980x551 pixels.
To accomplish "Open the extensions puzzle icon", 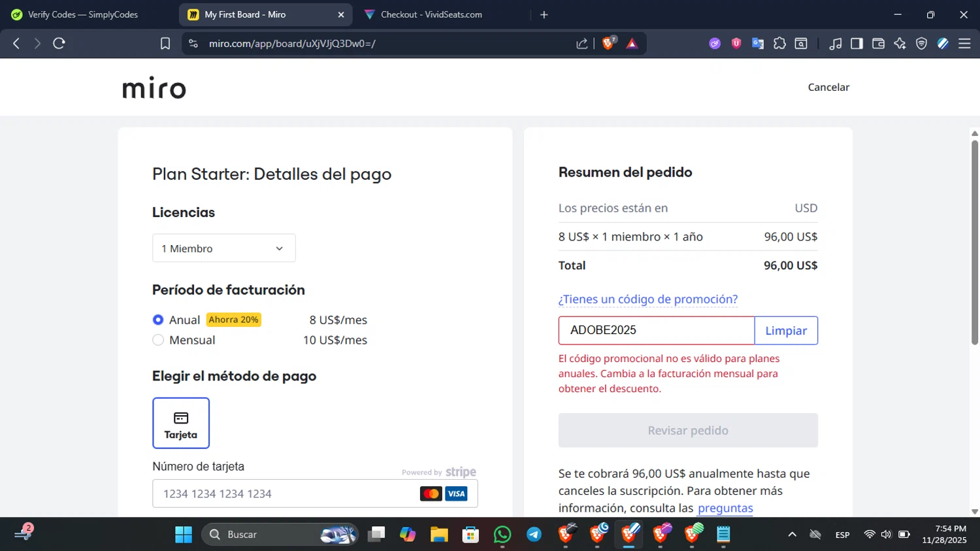I will (779, 43).
